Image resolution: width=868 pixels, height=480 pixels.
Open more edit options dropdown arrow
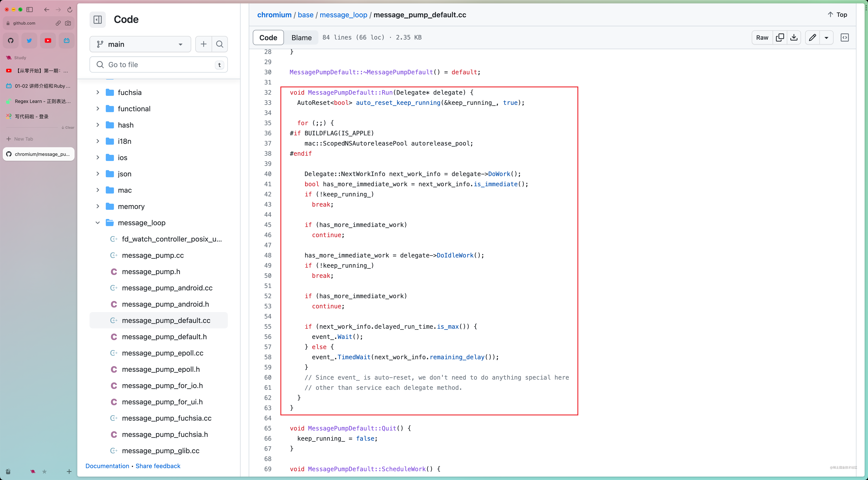click(827, 37)
